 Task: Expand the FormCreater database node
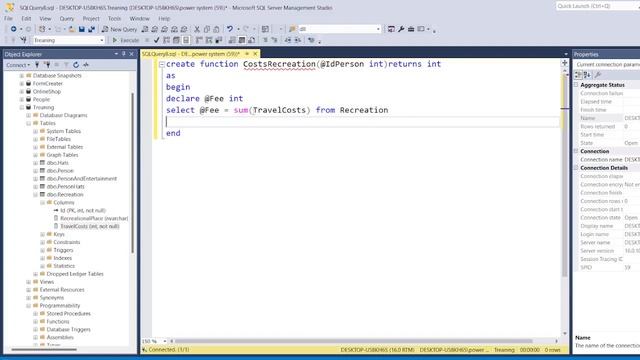tap(22, 84)
